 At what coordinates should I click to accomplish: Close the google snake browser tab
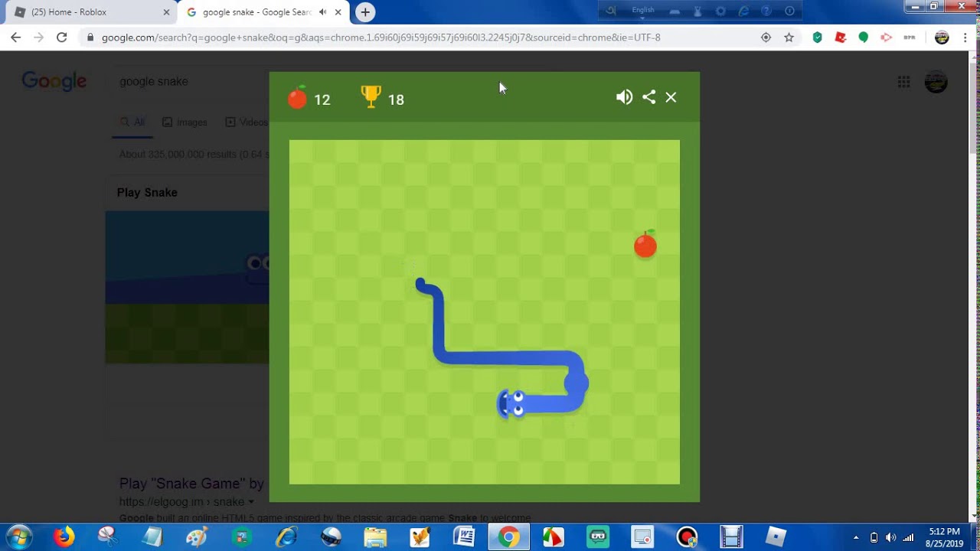pyautogui.click(x=338, y=12)
